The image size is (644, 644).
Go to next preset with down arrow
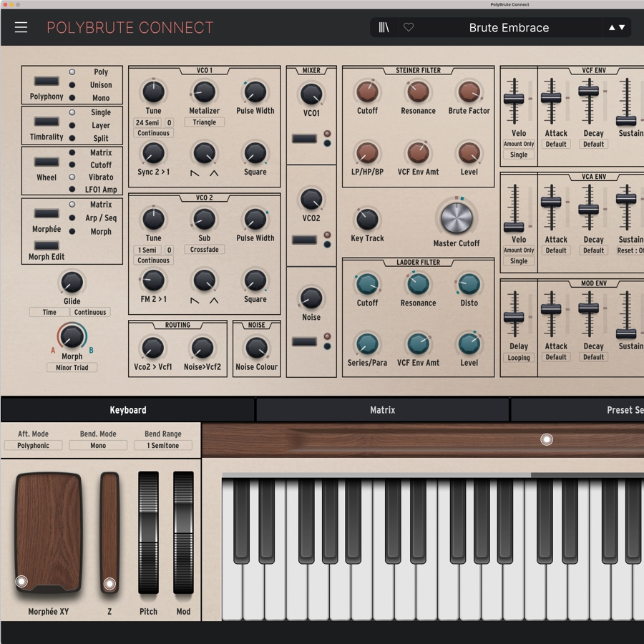pyautogui.click(x=622, y=27)
